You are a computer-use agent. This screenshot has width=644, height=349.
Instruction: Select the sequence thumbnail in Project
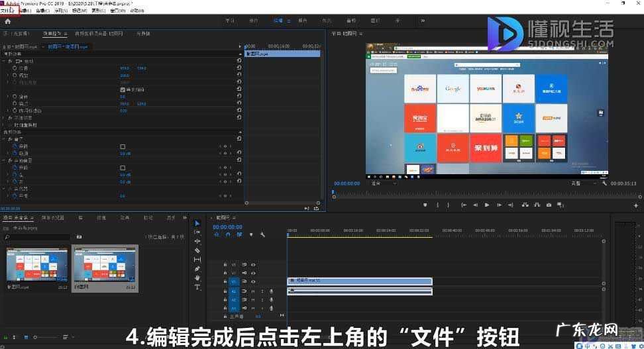pos(105,266)
